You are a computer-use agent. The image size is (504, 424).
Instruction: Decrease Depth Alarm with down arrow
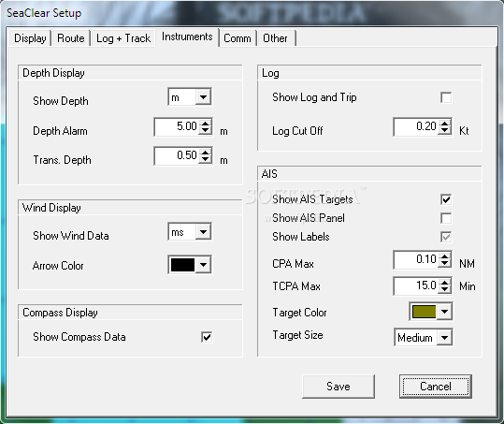tap(206, 131)
